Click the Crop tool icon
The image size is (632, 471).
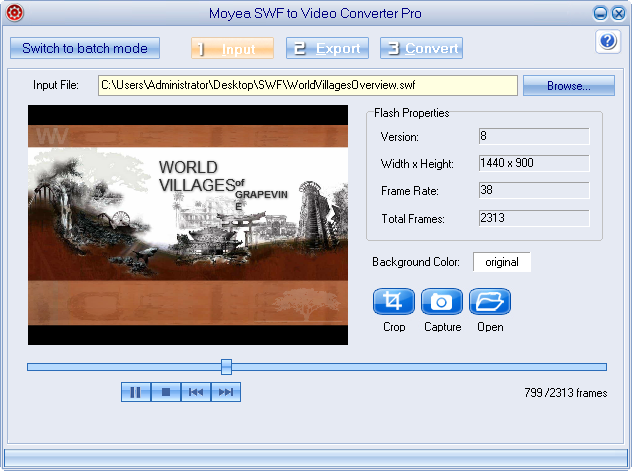coord(393,301)
